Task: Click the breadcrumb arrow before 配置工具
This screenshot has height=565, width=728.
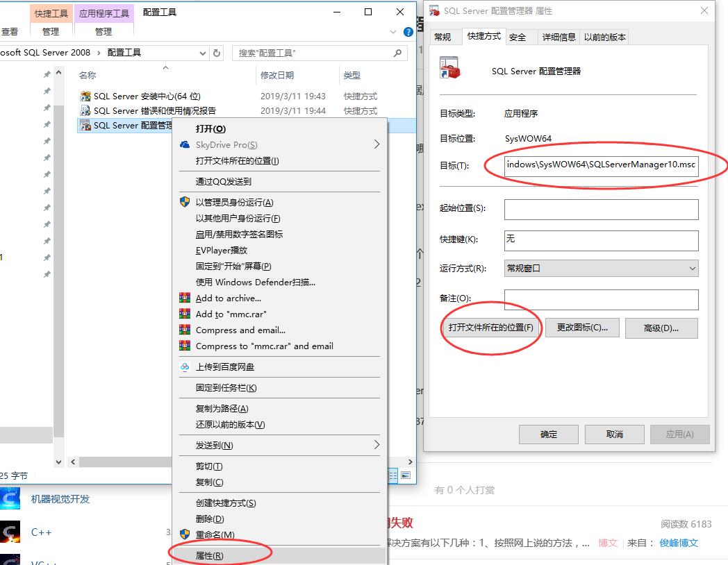Action: click(x=99, y=53)
